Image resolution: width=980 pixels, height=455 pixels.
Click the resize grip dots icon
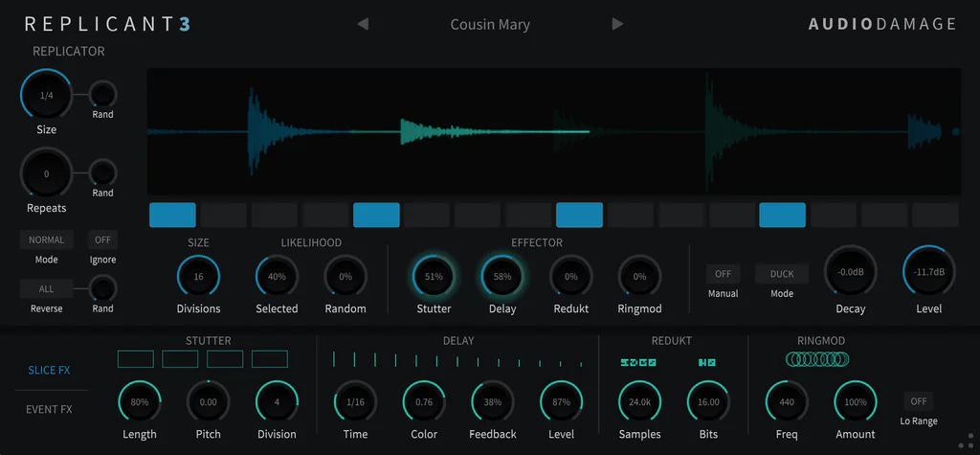[x=966, y=439]
